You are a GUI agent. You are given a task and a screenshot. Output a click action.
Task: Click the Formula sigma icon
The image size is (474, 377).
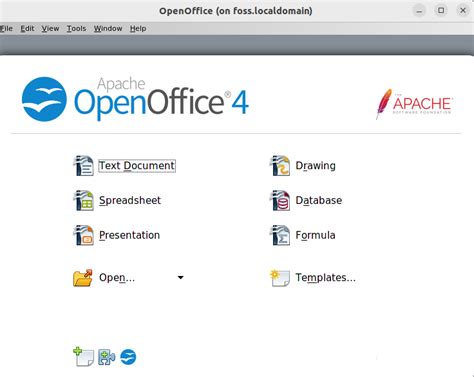click(280, 235)
